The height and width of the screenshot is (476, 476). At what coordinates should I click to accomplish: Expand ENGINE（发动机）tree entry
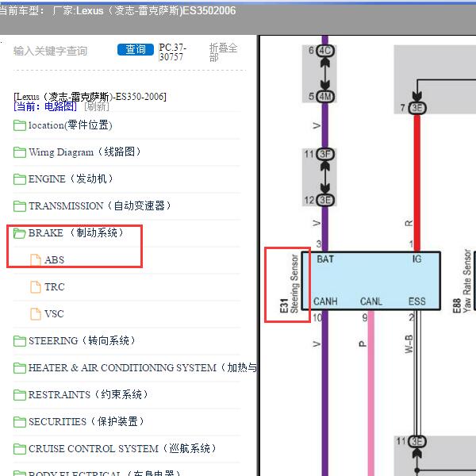(x=71, y=178)
